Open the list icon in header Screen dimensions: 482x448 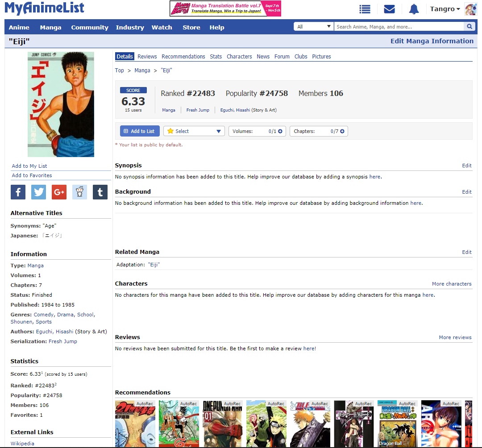pyautogui.click(x=365, y=9)
